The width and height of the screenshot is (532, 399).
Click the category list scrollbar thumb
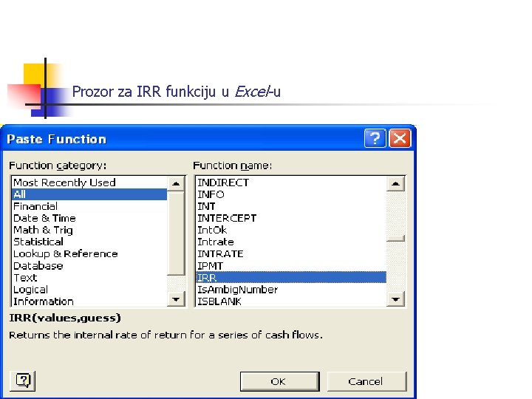[x=176, y=233]
